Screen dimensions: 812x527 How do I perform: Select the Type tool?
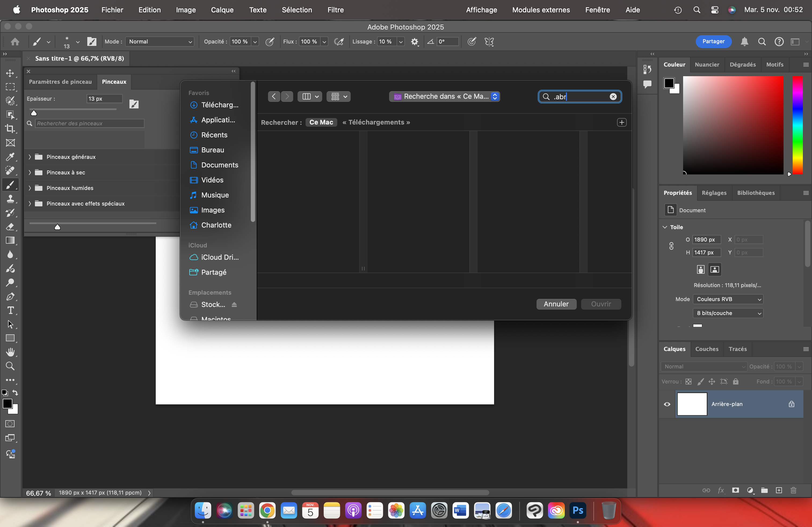tap(10, 310)
